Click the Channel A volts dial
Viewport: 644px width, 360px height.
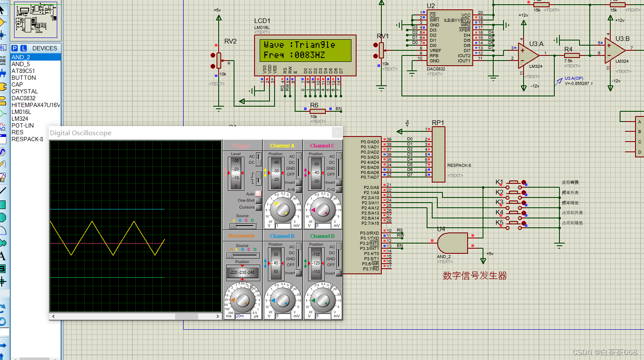tap(283, 209)
